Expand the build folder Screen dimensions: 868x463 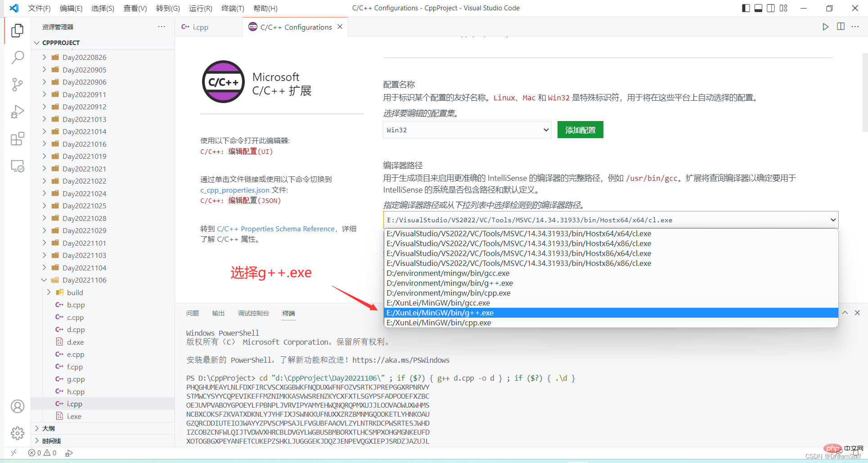(49, 292)
